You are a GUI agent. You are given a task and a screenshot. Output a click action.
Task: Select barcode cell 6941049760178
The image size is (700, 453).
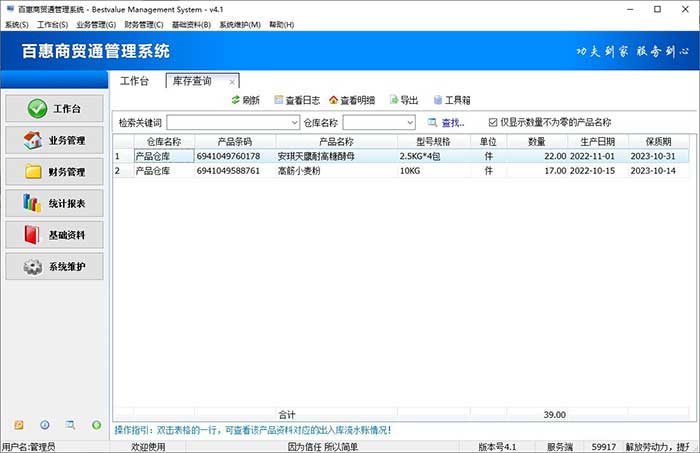(235, 156)
